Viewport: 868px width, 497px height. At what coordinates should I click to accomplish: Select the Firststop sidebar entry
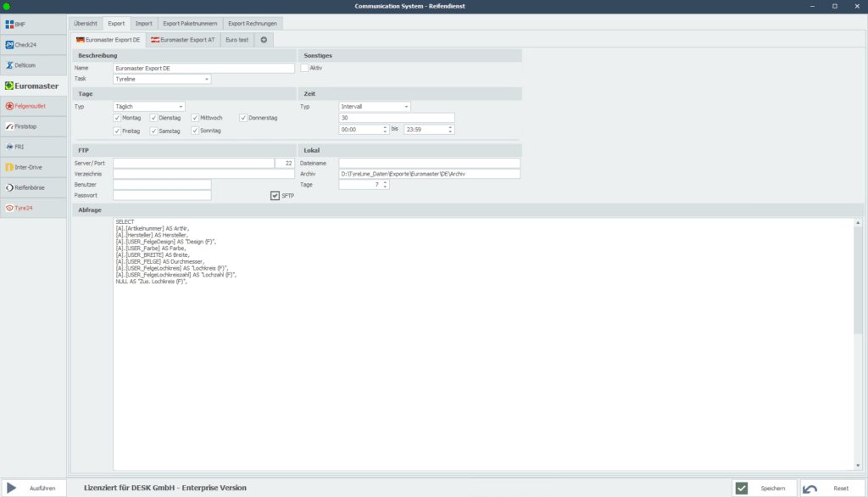pos(33,126)
